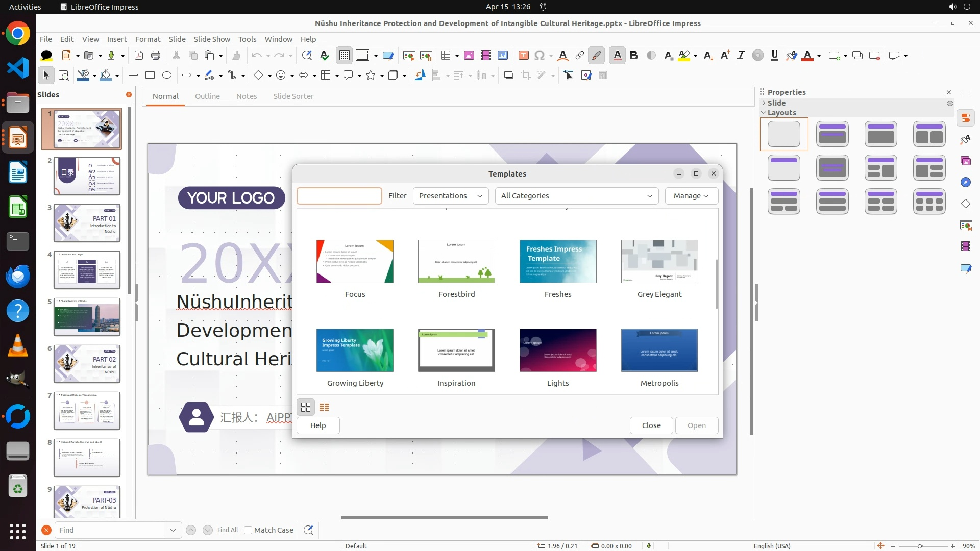Click the Manage button
Screen dimensions: 980x551
(x=691, y=196)
